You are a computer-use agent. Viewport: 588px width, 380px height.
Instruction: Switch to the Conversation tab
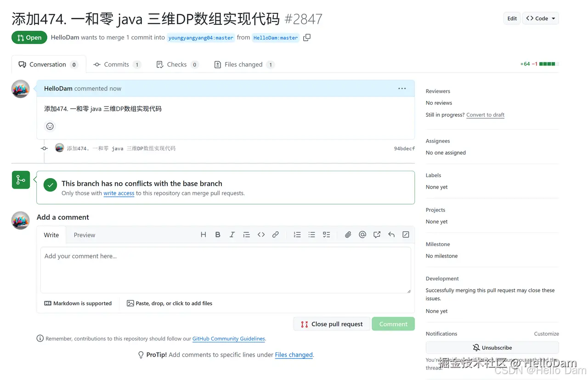coord(48,64)
